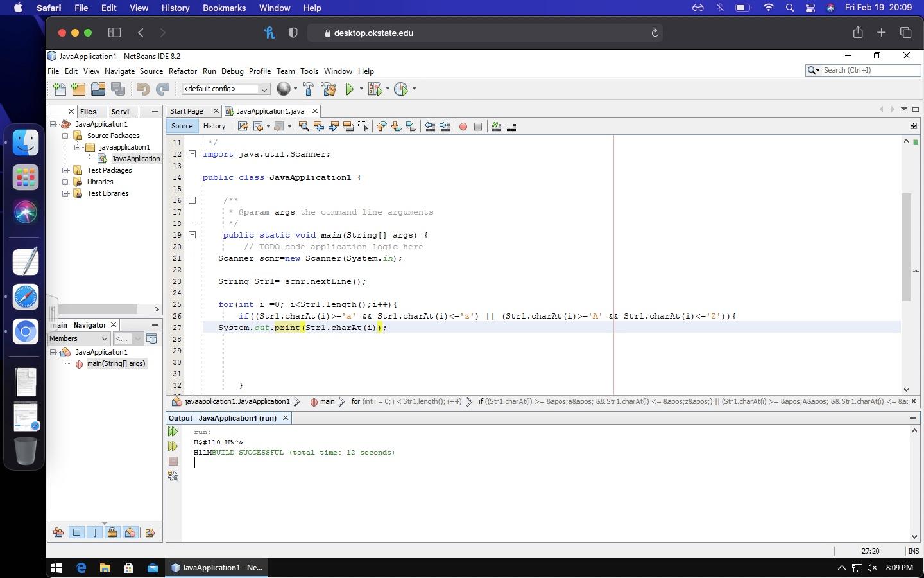Click the Build Project hammer icon
Viewport: 924px width, 578px height.
[x=308, y=89]
